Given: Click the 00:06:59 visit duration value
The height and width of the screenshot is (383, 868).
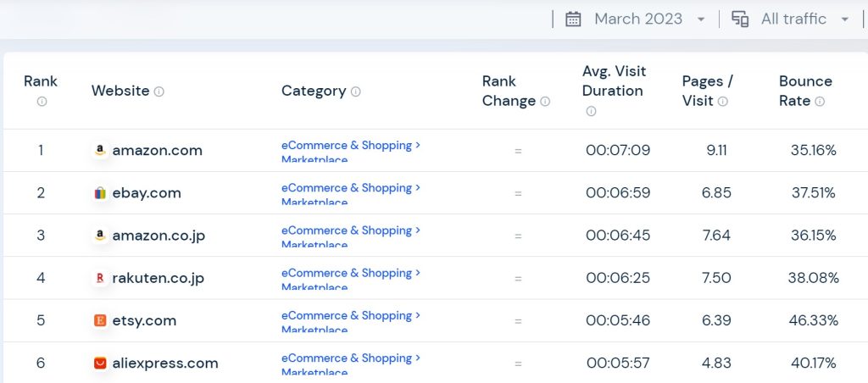Looking at the screenshot, I should click(x=618, y=193).
